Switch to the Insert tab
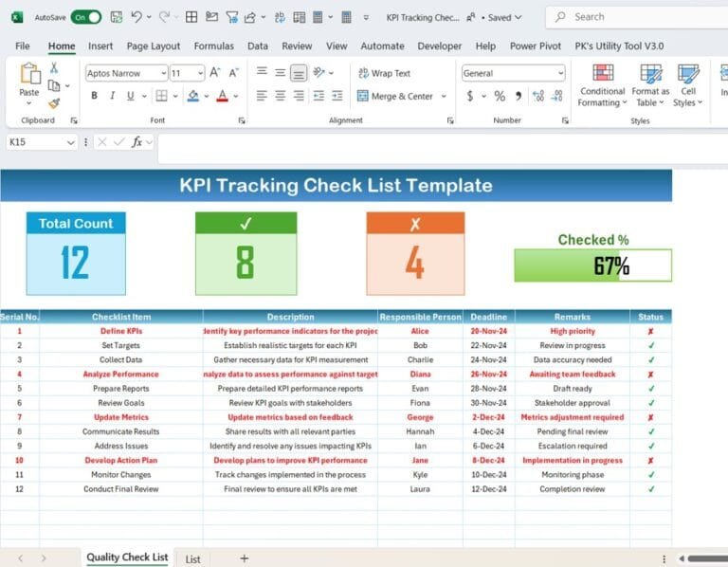 coord(100,46)
